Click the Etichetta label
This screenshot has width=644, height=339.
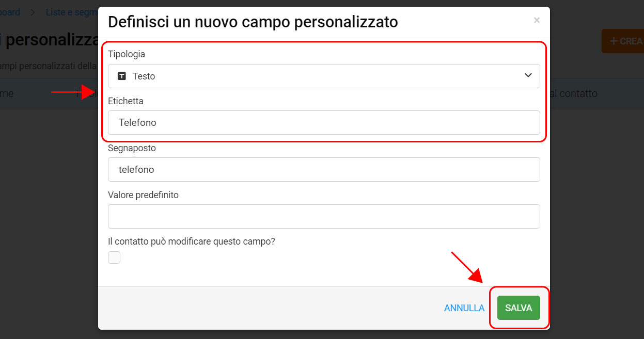(x=125, y=101)
